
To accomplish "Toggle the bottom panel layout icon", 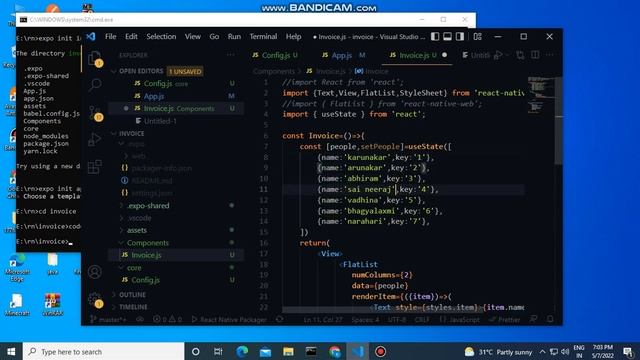I will pos(447,37).
